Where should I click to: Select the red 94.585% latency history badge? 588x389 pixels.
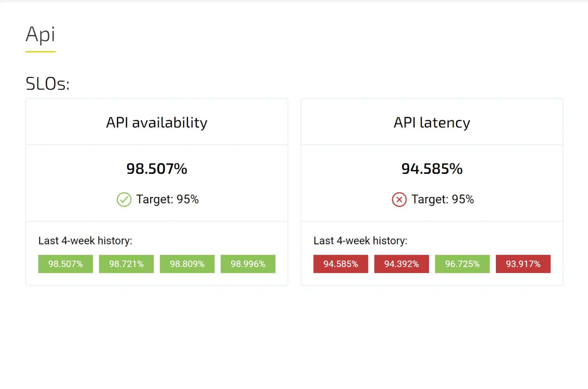[341, 264]
